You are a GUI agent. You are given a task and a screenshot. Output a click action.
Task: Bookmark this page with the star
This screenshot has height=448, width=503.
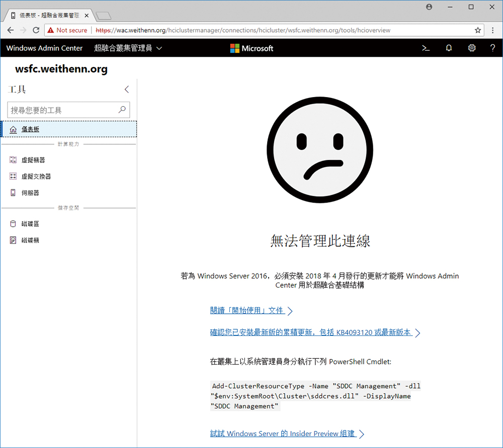coord(478,30)
